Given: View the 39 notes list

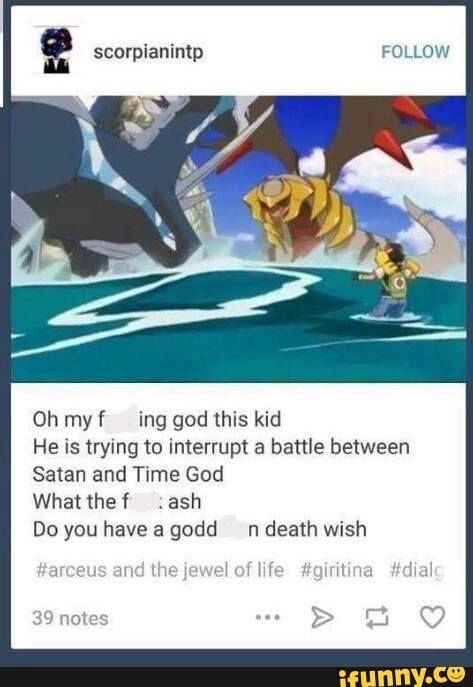Looking at the screenshot, I should (70, 618).
